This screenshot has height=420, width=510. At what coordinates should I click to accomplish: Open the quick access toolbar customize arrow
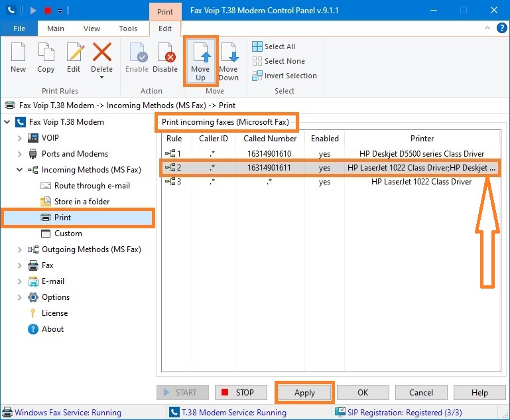click(x=60, y=11)
